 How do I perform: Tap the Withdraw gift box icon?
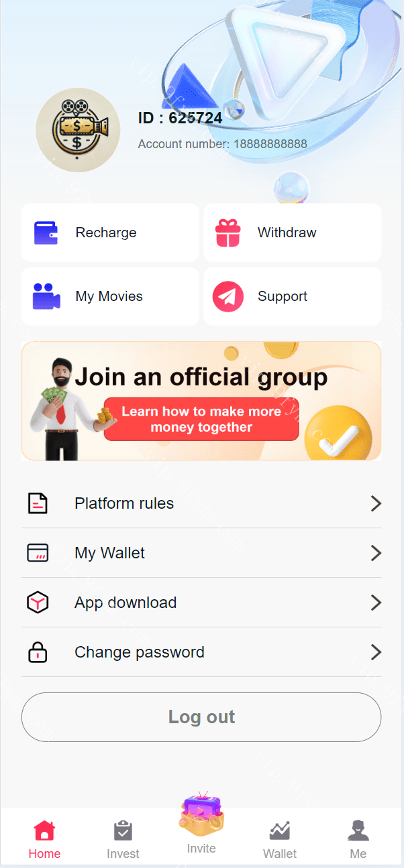coord(228,233)
